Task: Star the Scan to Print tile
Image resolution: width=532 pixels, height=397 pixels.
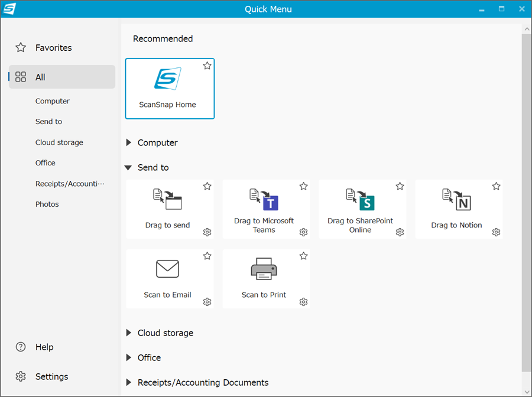Action: (x=304, y=256)
